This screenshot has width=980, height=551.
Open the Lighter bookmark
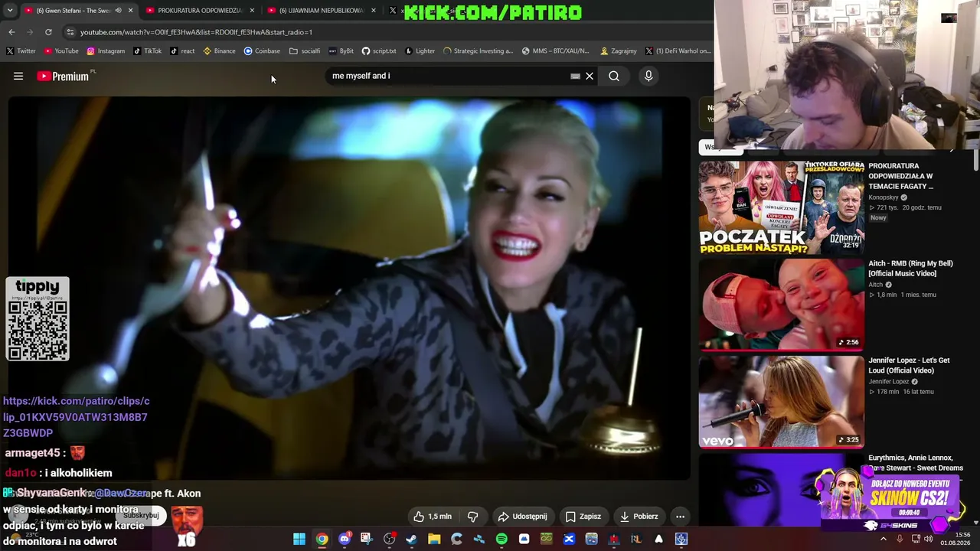[420, 51]
